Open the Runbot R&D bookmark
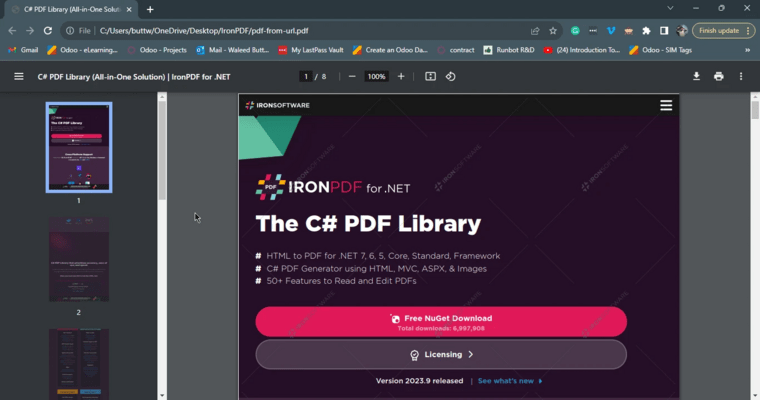This screenshot has height=400, width=760. point(509,50)
